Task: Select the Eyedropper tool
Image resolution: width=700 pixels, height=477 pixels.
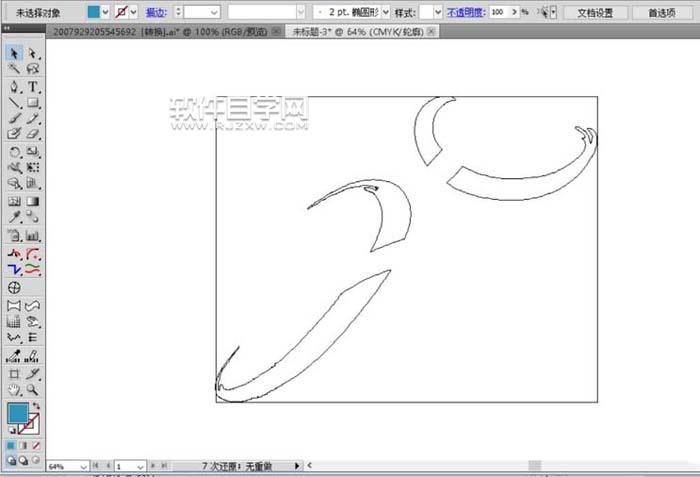Action: click(14, 217)
